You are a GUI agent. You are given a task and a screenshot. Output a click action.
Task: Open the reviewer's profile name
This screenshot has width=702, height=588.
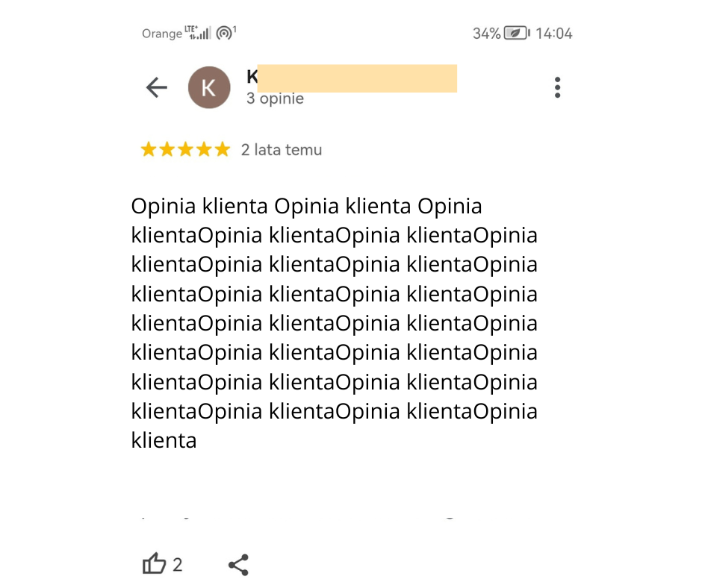point(351,78)
